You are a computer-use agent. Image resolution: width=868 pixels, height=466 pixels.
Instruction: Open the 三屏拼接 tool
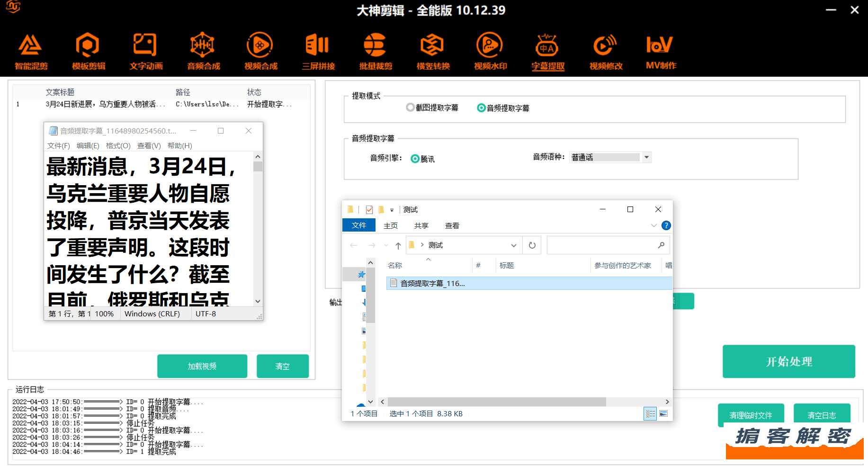[318, 52]
